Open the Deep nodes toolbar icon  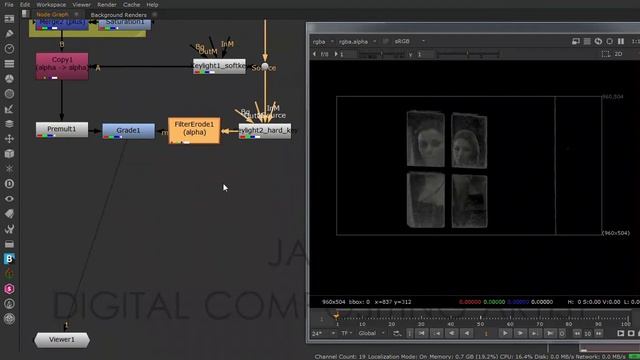coord(9,184)
